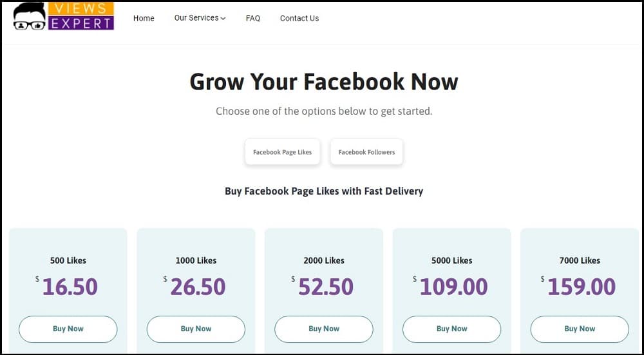Select the Facebook Page Likes tab
This screenshot has width=644, height=355.
[x=283, y=152]
